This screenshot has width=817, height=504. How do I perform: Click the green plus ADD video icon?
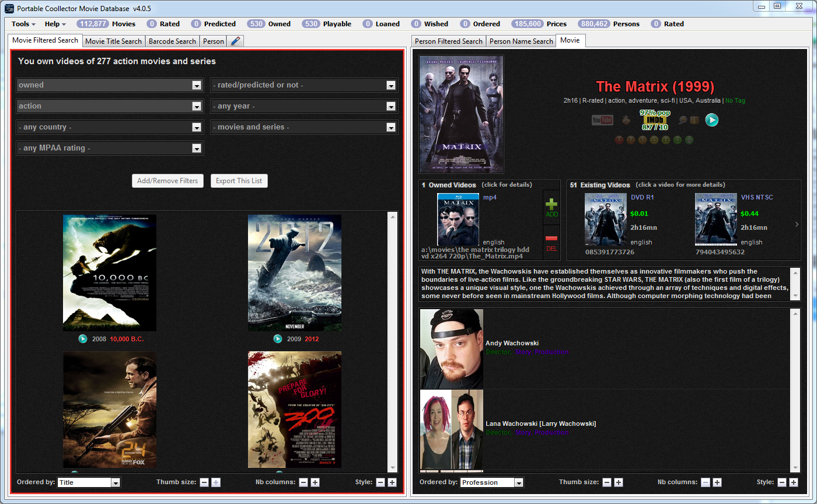551,208
